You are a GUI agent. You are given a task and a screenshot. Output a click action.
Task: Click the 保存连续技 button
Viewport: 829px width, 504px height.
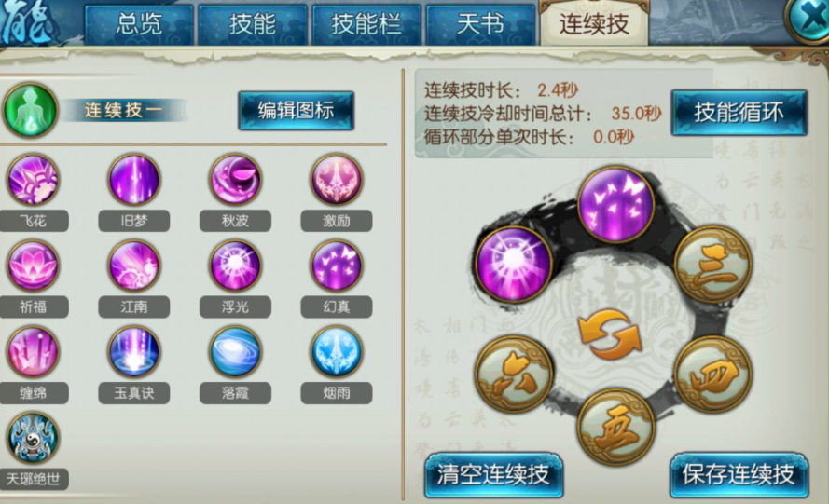tap(739, 474)
